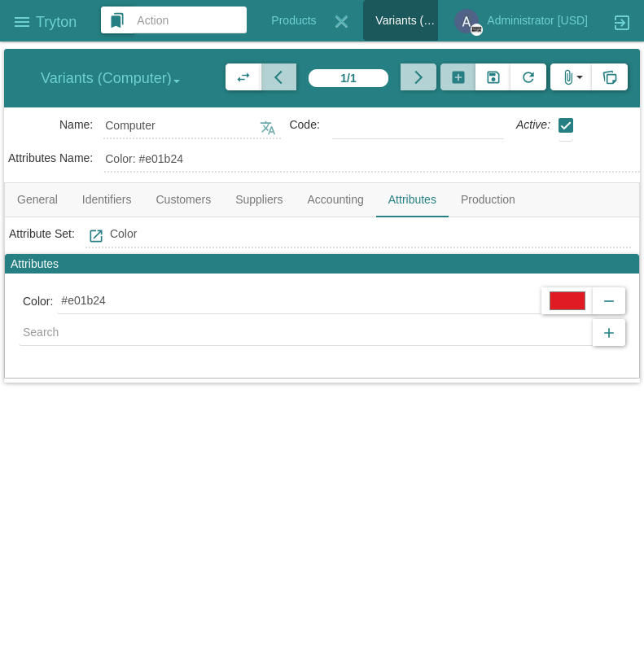Switch to the Suppliers tab
Viewport: 644px width, 661px height.
[259, 199]
